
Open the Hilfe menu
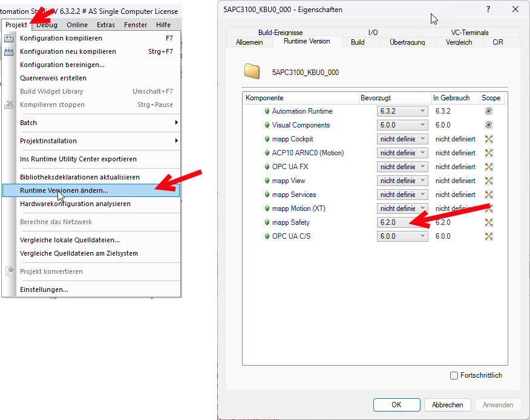pyautogui.click(x=163, y=25)
